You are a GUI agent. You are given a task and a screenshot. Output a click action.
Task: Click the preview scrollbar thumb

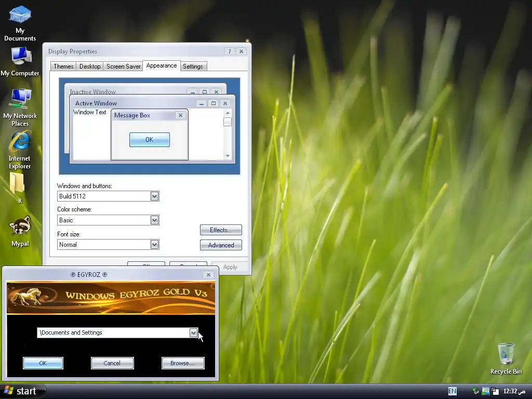[x=228, y=122]
